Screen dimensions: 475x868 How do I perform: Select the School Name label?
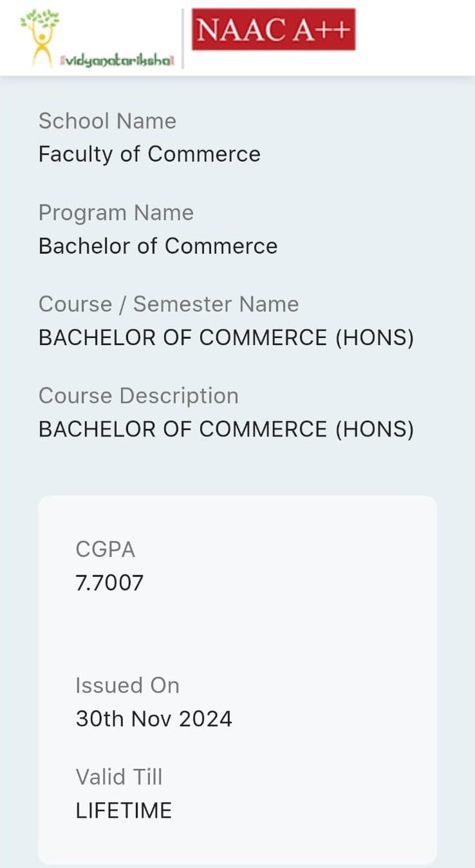pos(107,121)
